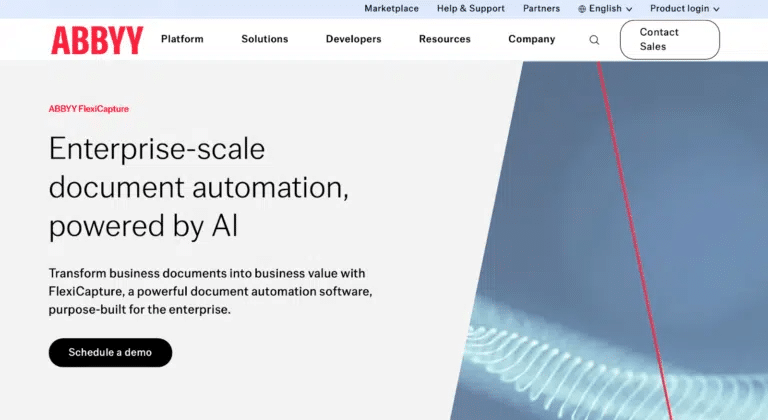
Task: Open the Company menu
Action: pos(531,39)
